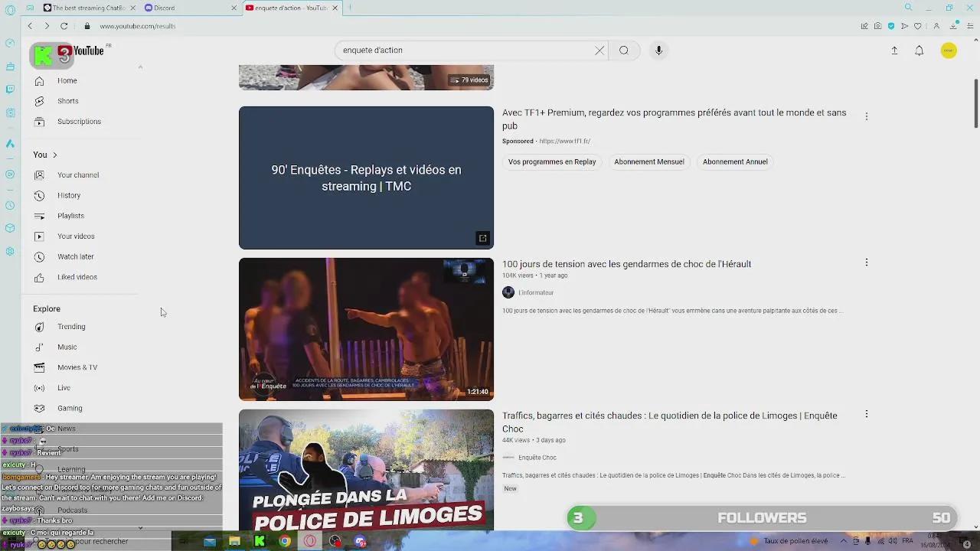The width and height of the screenshot is (980, 551).
Task: Close the 'enquete d'action' YouTube tab
Action: (x=335, y=8)
